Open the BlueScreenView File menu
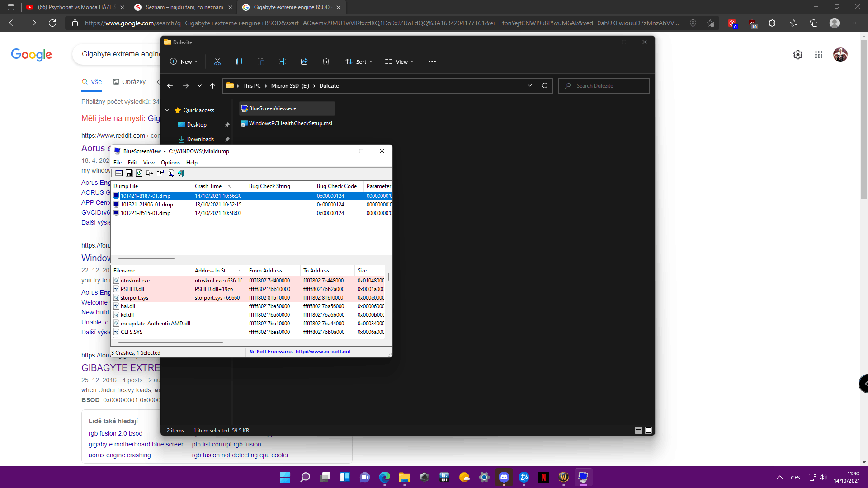The width and height of the screenshot is (868, 488). pos(118,163)
